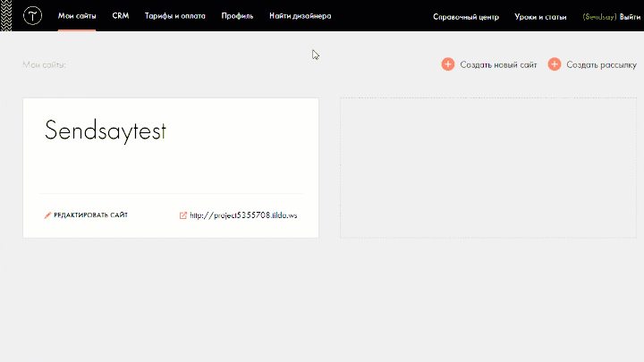This screenshot has width=644, height=362.
Task: Click the РЕДАКТИРОВАТЬ САЙТ label
Action: point(90,215)
